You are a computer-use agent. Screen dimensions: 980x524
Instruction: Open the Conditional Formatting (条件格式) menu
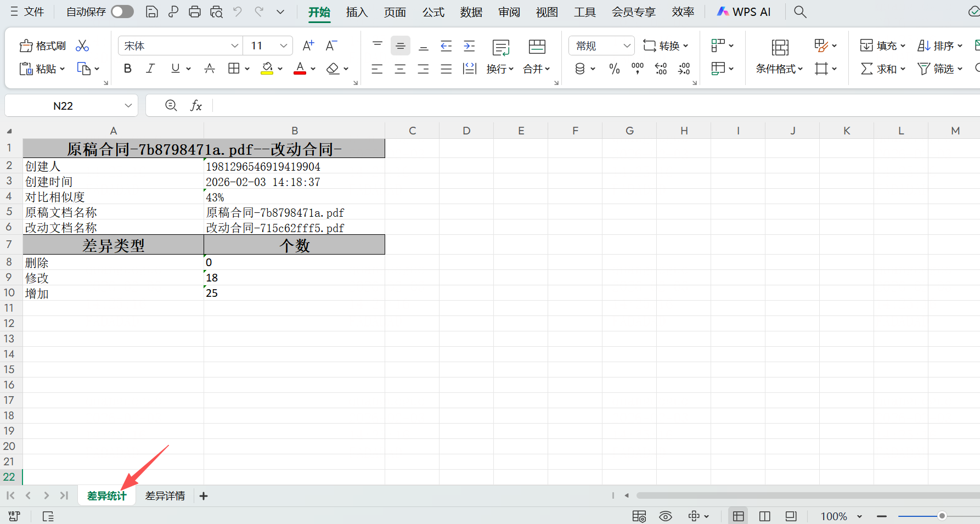click(x=780, y=56)
